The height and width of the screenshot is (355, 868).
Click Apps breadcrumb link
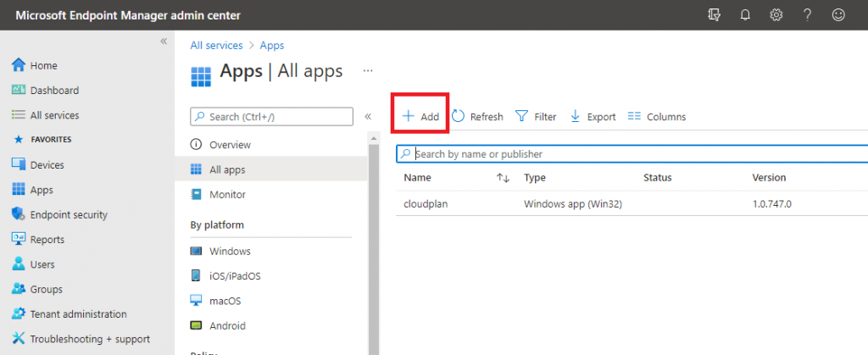tap(272, 46)
